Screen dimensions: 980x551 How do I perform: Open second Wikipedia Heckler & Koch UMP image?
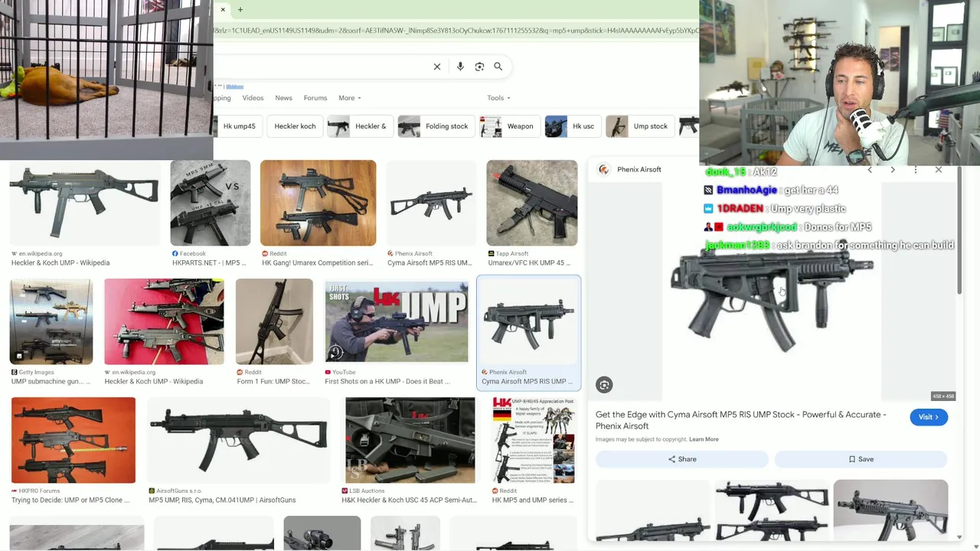coord(164,321)
